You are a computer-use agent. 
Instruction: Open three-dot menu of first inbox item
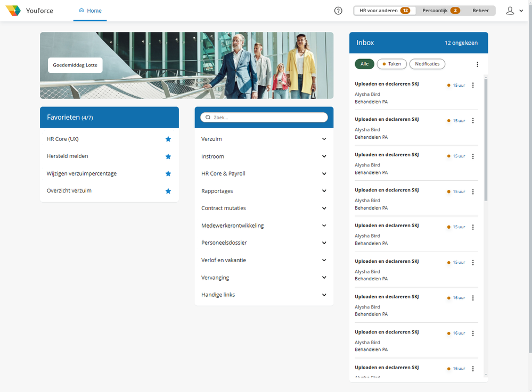coord(473,85)
